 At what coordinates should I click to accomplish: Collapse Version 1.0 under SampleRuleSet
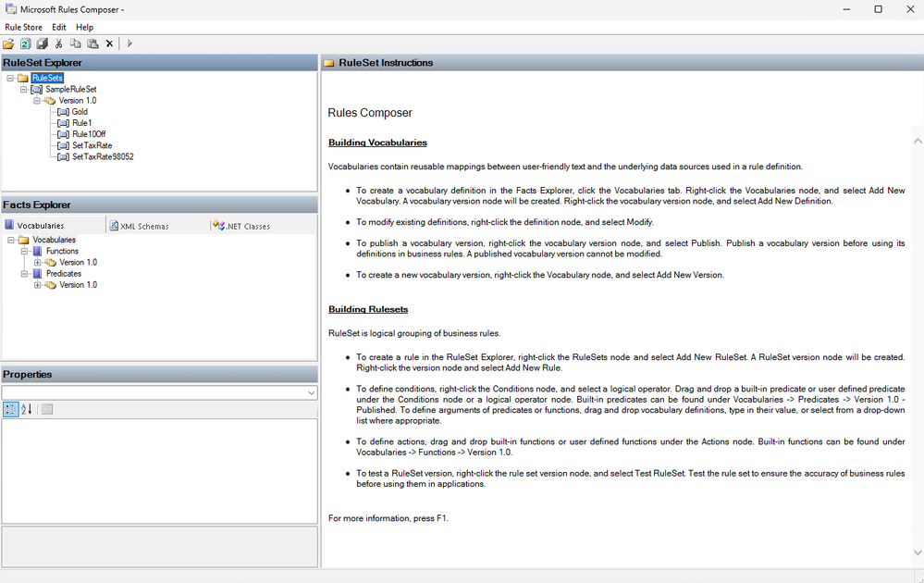click(x=37, y=101)
